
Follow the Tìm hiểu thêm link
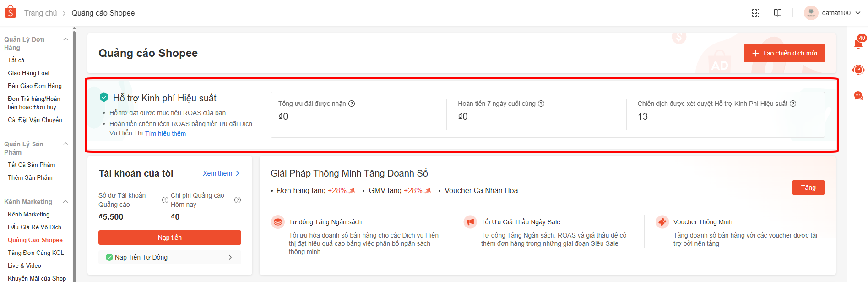[x=165, y=133]
